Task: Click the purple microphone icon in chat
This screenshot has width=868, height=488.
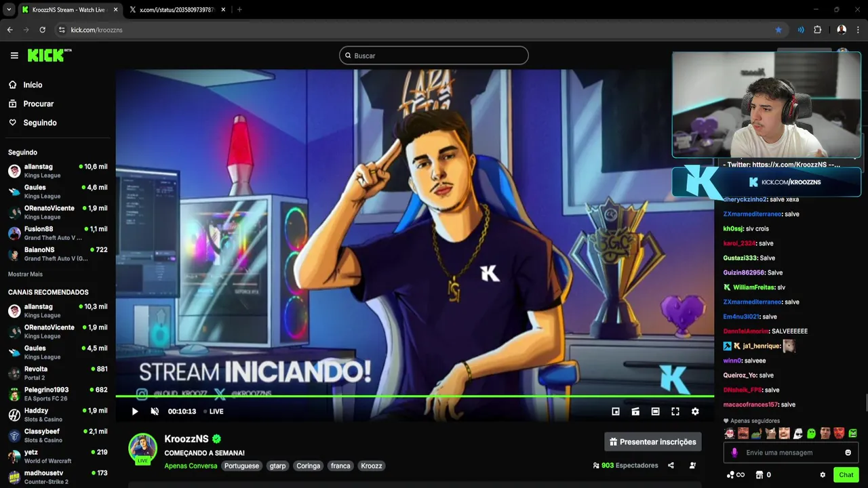Action: pos(734,453)
